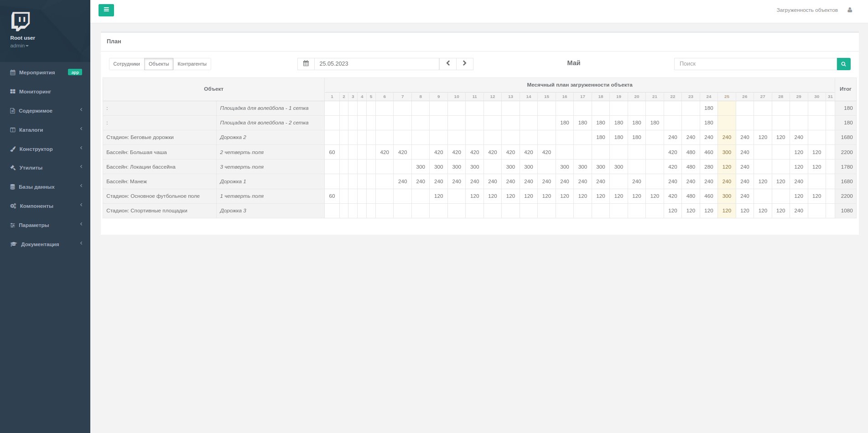The image size is (868, 433).
Task: Select the Объекты view toggle
Action: (x=159, y=64)
